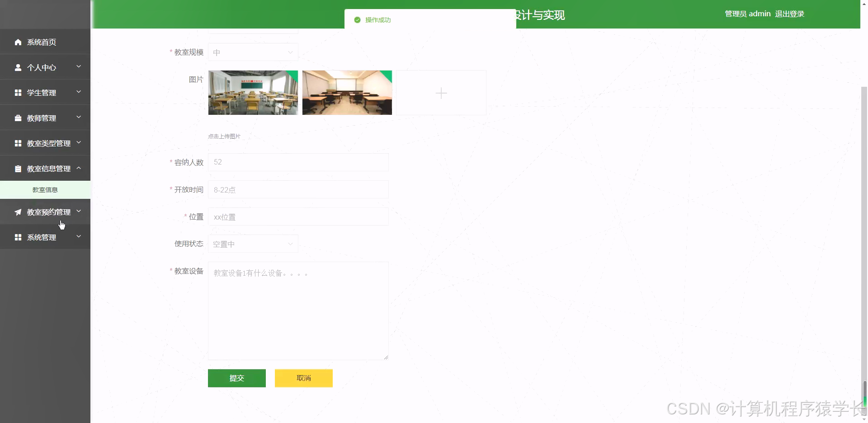This screenshot has width=868, height=423.
Task: Click the home icon beside 系统首页
Action: (x=18, y=42)
